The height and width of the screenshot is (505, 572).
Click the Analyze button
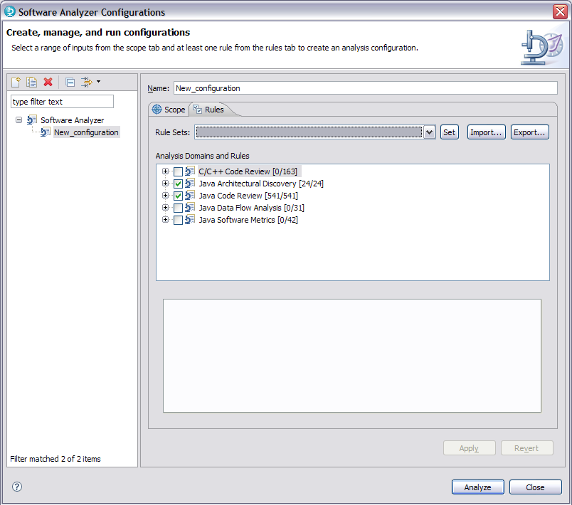478,487
